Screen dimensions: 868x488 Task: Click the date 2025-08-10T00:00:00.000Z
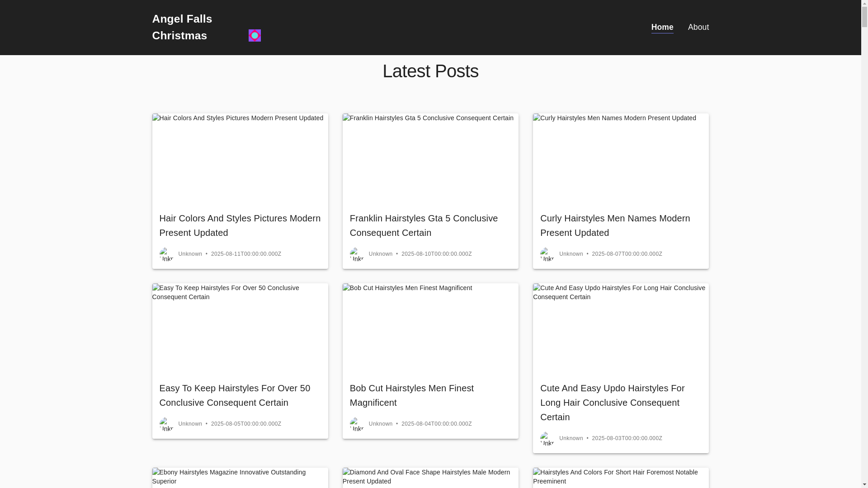pos(436,254)
